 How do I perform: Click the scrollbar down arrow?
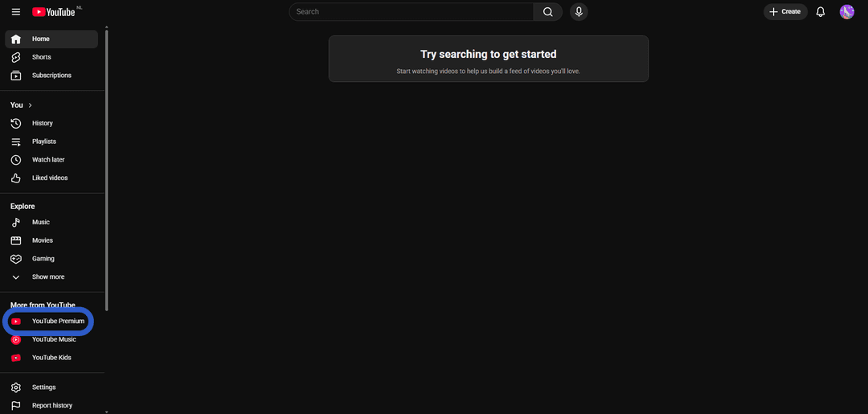coord(106,412)
